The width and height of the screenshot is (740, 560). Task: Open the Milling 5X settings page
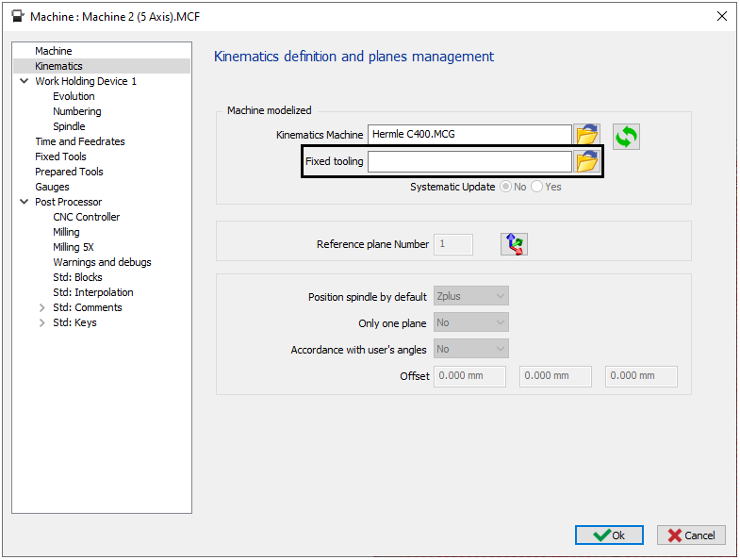click(74, 247)
